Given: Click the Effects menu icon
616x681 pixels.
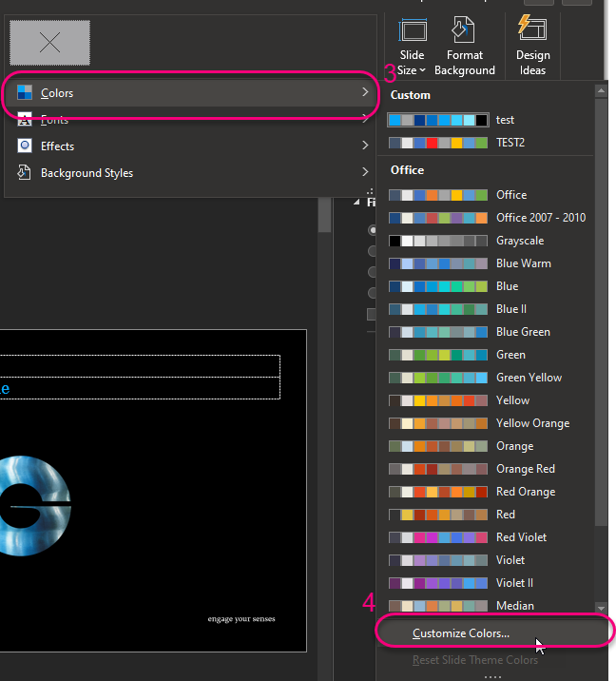Looking at the screenshot, I should (x=25, y=146).
